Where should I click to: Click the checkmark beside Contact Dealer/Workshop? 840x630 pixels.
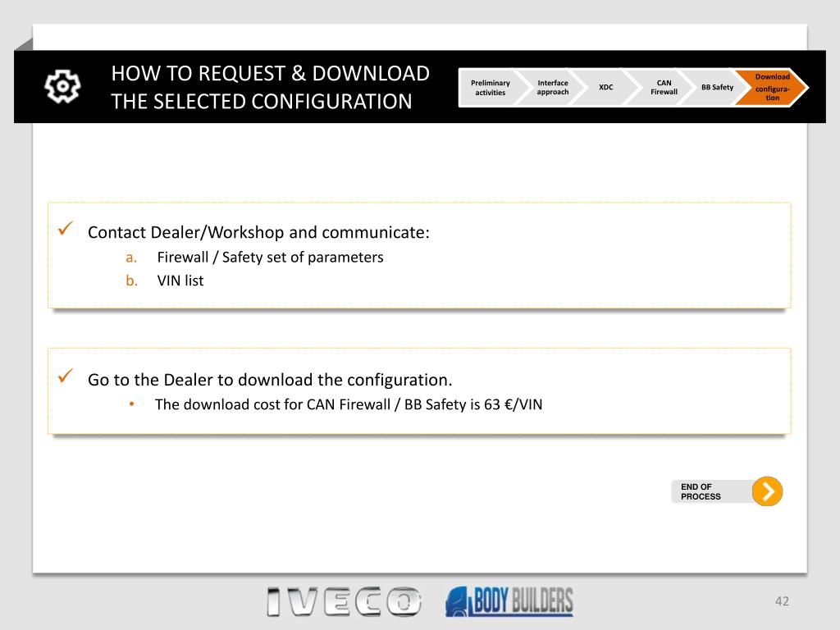(66, 228)
